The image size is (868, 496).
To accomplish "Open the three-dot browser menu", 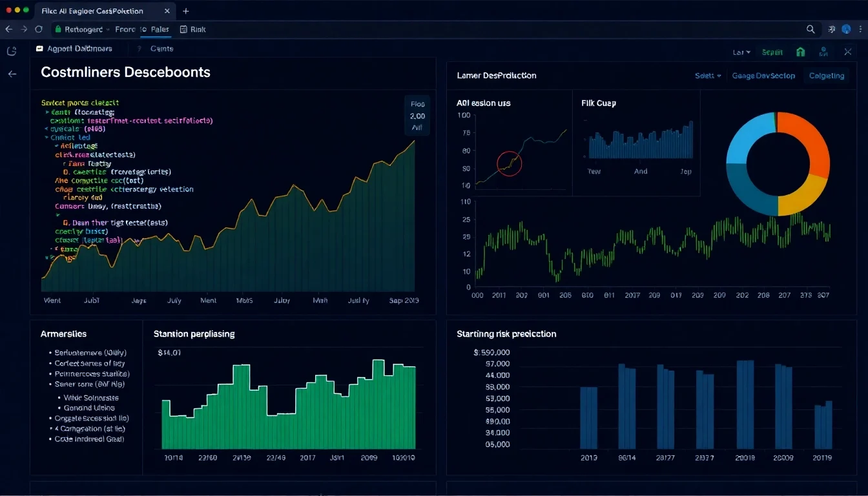I will [x=860, y=29].
